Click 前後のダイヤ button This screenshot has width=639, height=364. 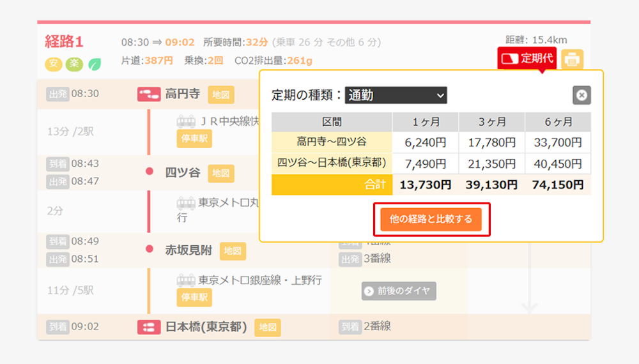pyautogui.click(x=399, y=291)
